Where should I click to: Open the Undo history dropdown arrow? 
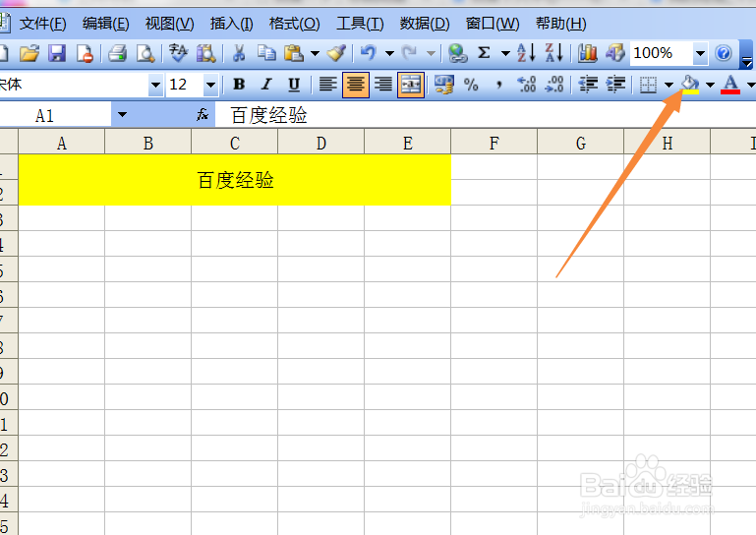[389, 53]
